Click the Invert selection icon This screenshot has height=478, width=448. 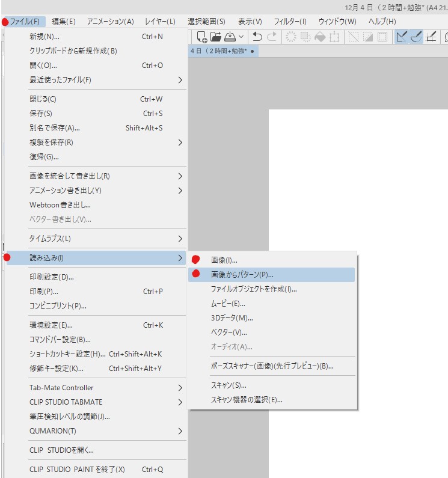pos(368,37)
